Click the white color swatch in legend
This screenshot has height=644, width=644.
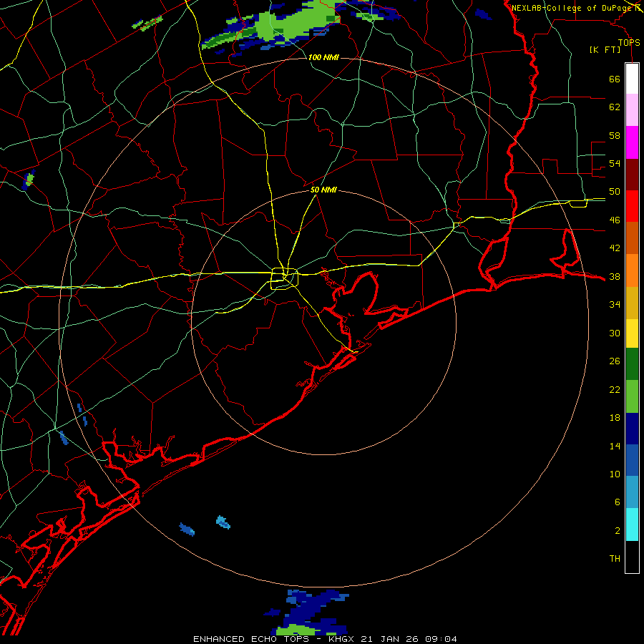(632, 79)
